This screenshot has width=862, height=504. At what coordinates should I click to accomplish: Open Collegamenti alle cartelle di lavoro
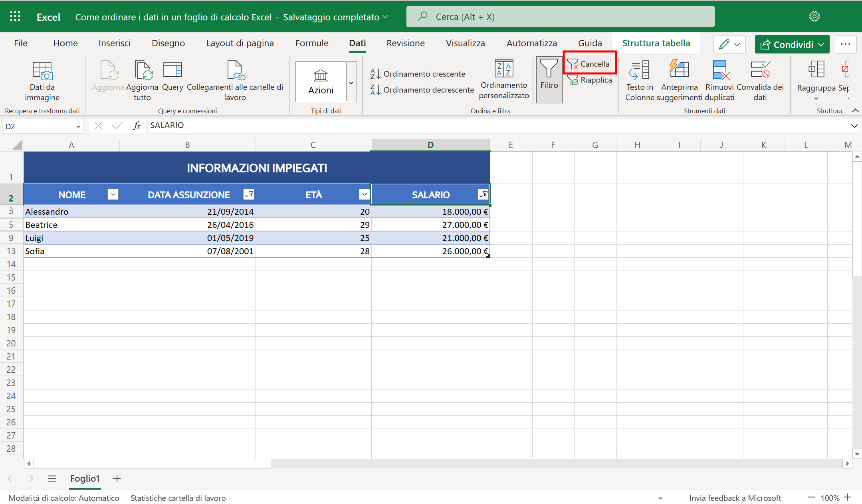pyautogui.click(x=235, y=71)
